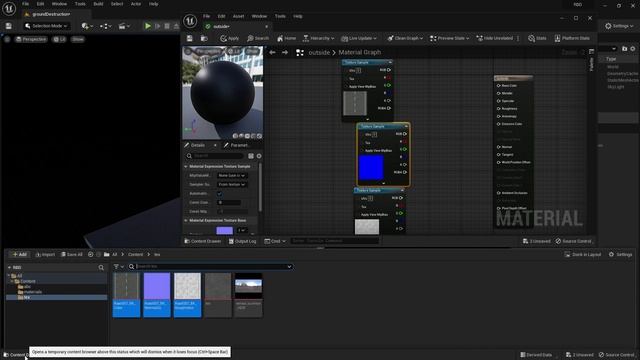Click the Details property matrix grid icon

pyautogui.click(x=251, y=156)
